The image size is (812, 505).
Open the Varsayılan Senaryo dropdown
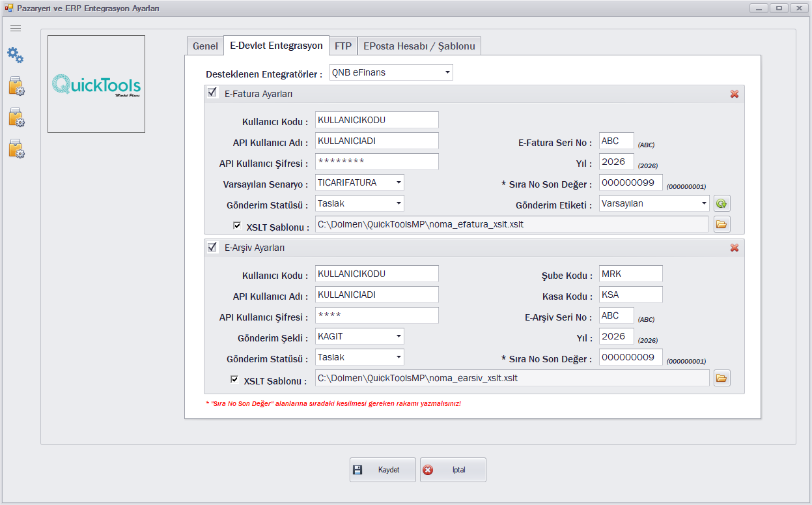click(x=399, y=182)
